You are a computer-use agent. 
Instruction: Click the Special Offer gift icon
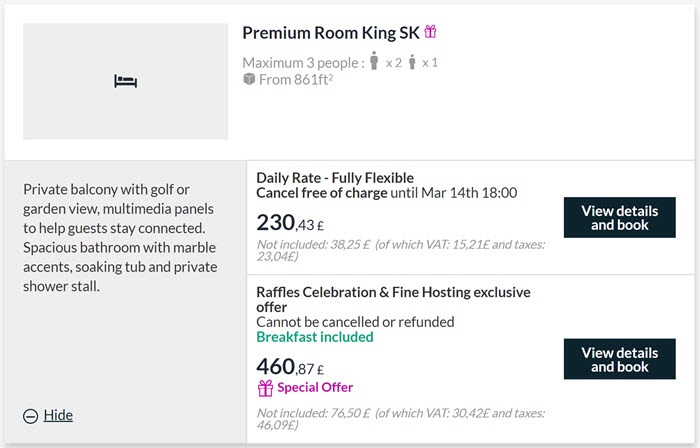265,388
